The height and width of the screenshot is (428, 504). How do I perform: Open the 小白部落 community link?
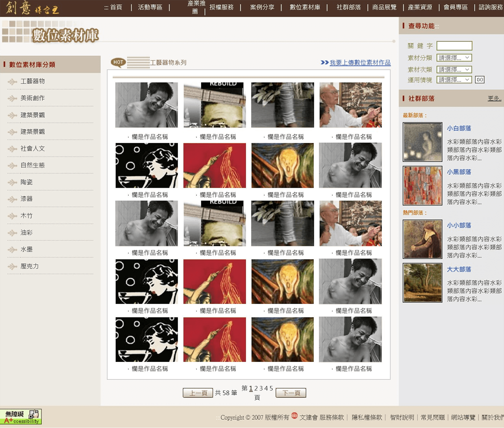tap(459, 128)
